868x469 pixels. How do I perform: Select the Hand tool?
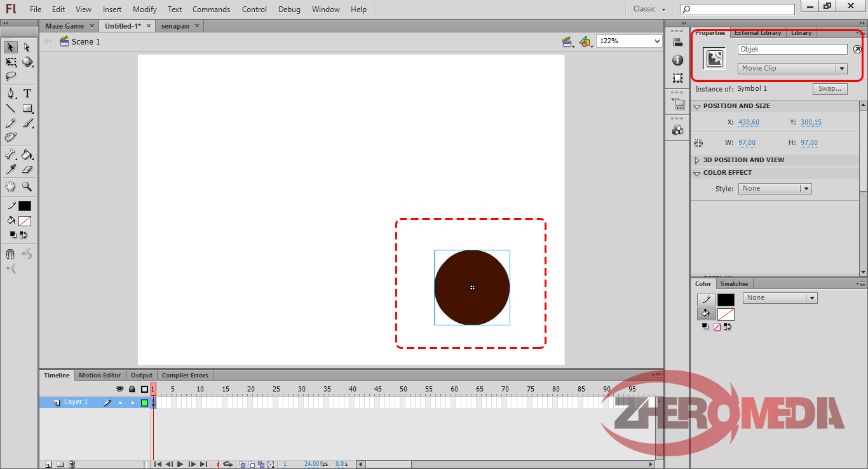[11, 187]
